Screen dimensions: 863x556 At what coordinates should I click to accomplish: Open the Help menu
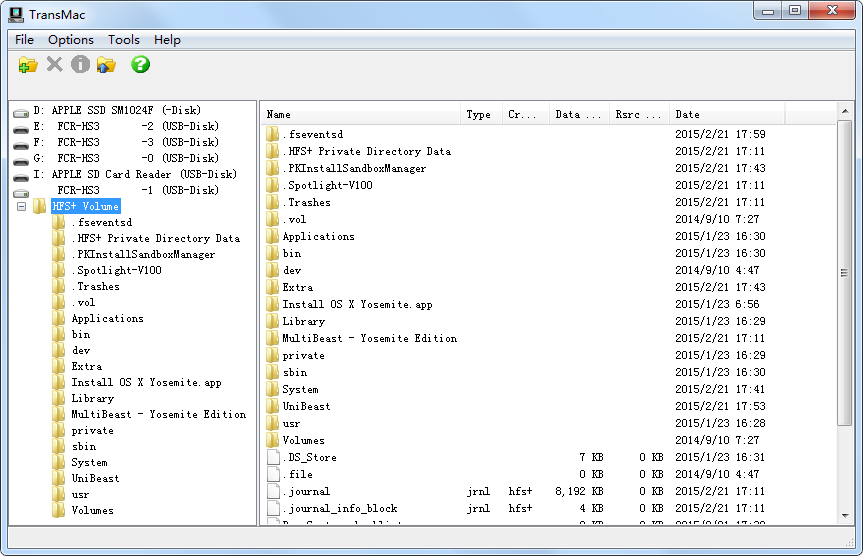coord(167,40)
